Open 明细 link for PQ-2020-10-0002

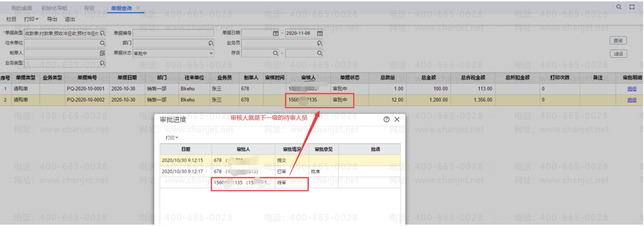[x=632, y=99]
